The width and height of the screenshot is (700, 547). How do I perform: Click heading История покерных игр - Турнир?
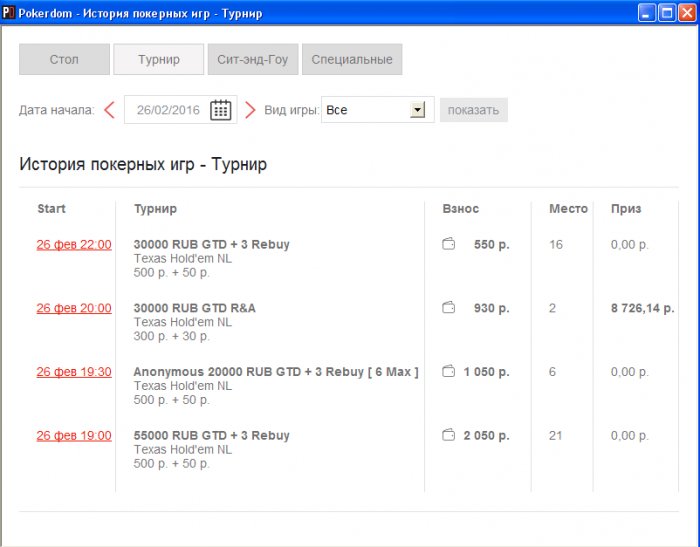point(143,164)
